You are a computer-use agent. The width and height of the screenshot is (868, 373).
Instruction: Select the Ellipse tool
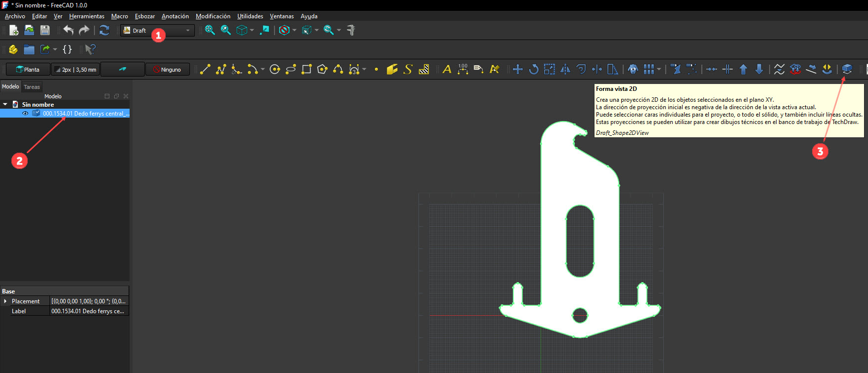tap(291, 70)
